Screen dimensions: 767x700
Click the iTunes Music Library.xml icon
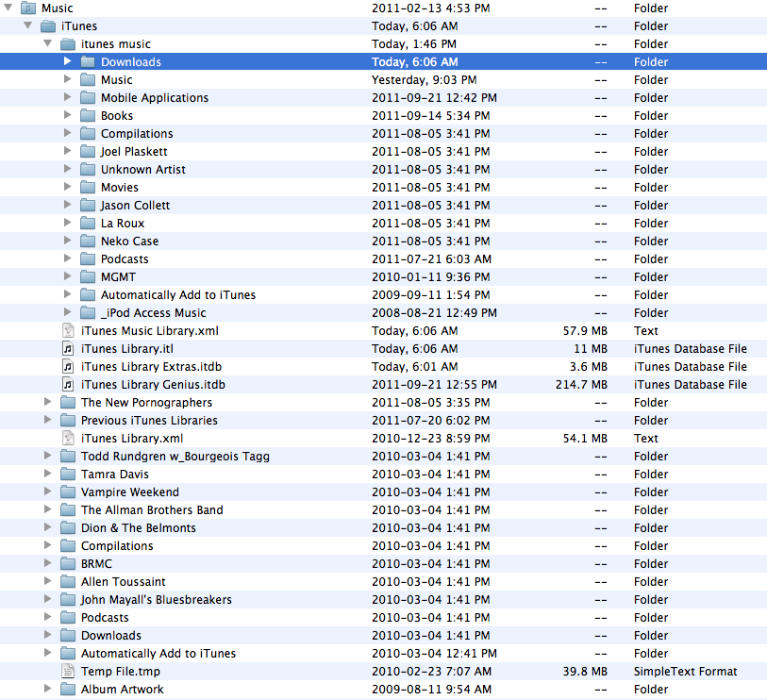point(68,331)
